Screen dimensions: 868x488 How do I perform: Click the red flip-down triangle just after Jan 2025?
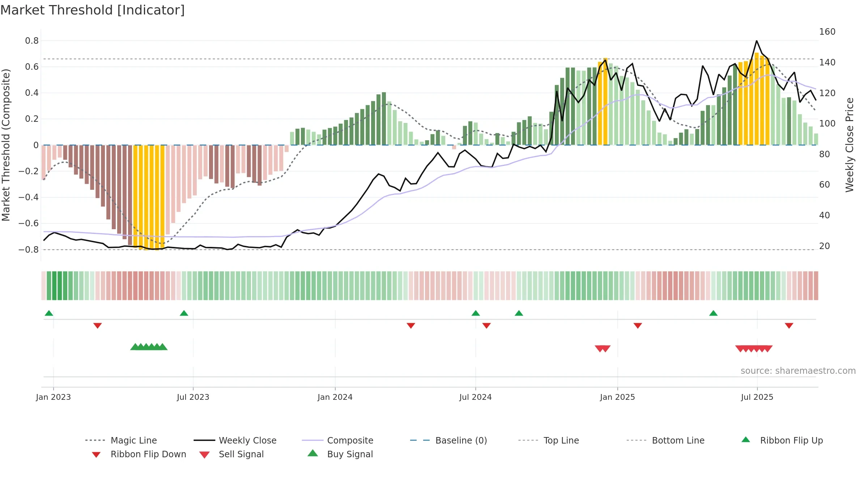pos(638,326)
